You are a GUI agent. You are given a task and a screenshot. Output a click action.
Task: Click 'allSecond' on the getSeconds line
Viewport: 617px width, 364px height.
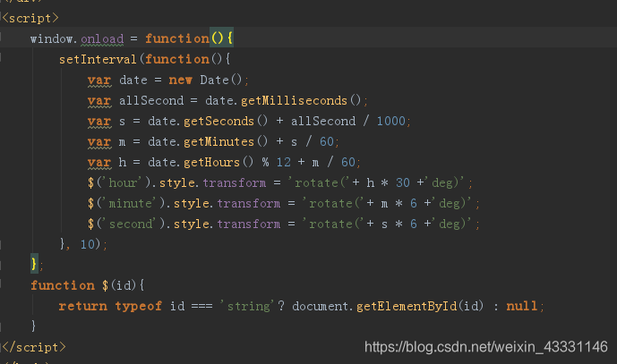(x=323, y=121)
